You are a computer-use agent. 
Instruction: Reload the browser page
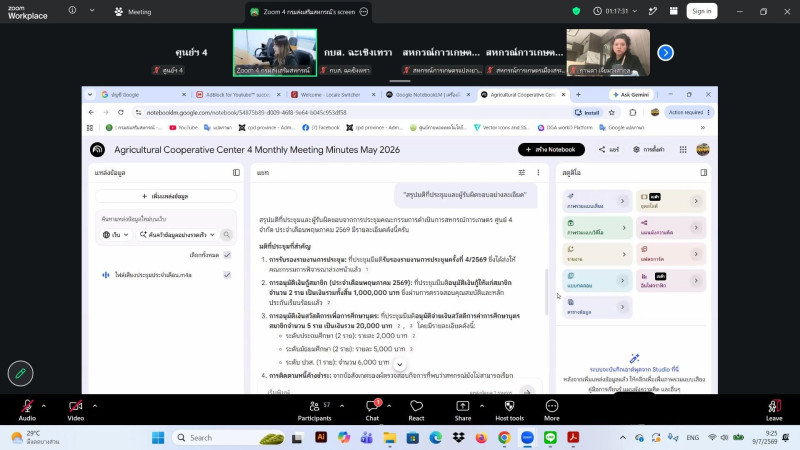click(121, 112)
